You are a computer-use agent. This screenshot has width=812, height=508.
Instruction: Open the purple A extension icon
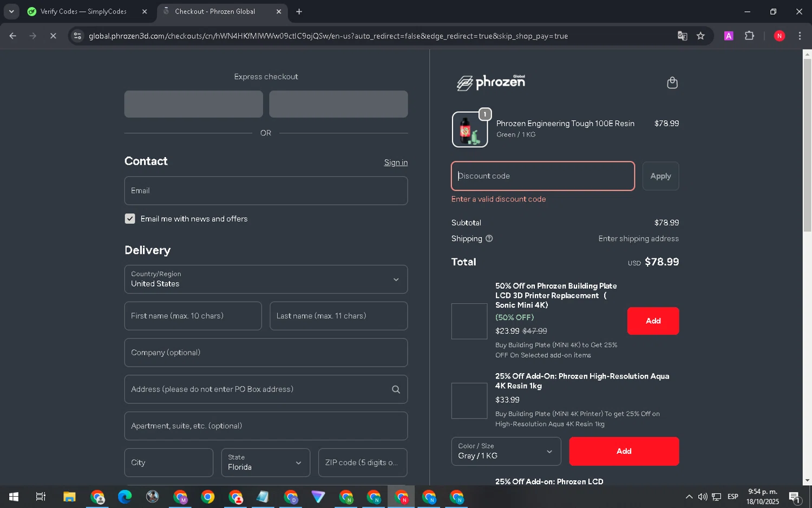pyautogui.click(x=729, y=36)
